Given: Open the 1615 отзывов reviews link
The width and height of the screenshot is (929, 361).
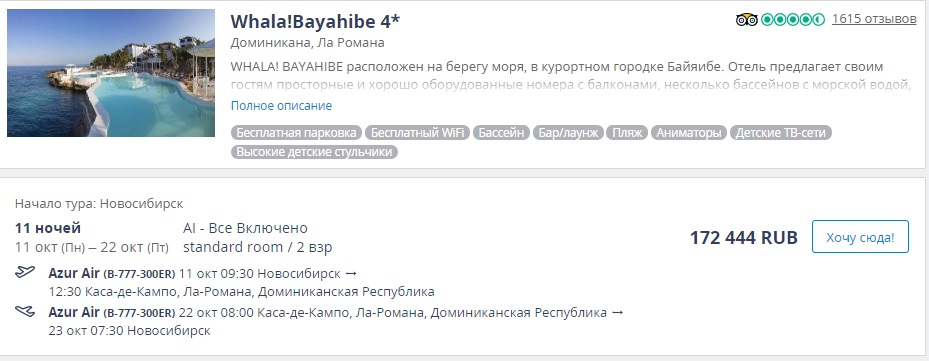Looking at the screenshot, I should coord(874,19).
